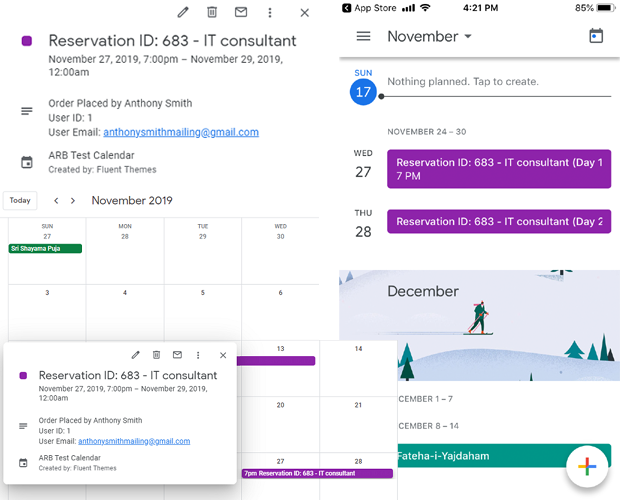The height and width of the screenshot is (500, 620).
Task: Select the green Sri Shayama Puja event
Action: coord(45,248)
